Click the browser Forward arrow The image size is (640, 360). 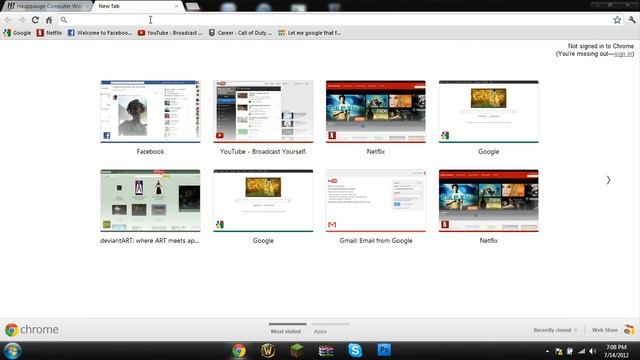pos(22,20)
